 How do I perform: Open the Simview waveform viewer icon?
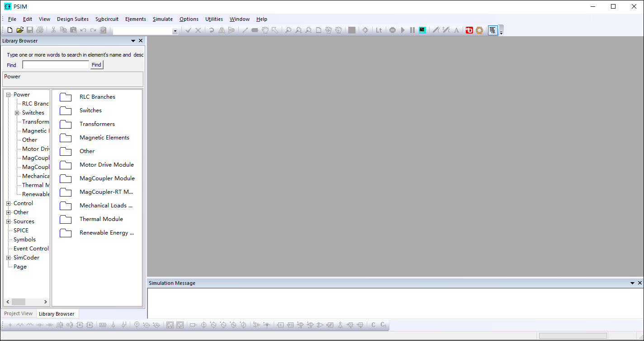pos(422,30)
